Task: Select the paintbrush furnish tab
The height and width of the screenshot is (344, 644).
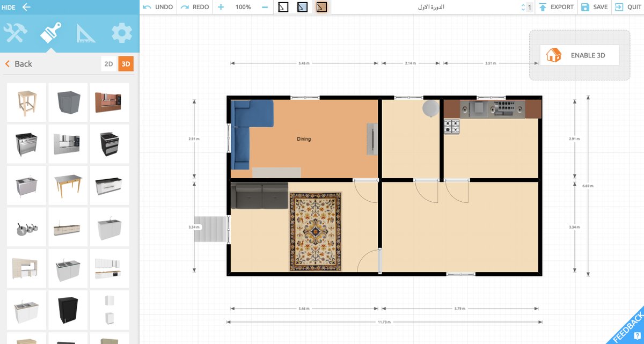Action: 50,33
